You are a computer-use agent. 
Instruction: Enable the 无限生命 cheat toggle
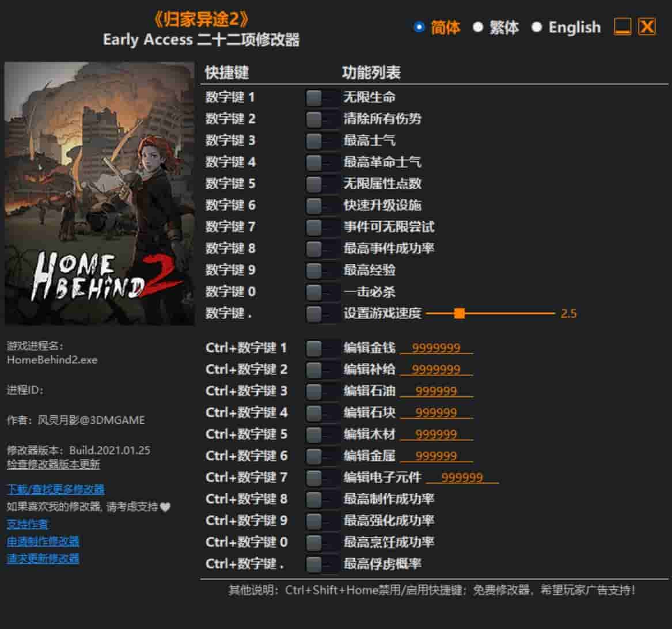[x=321, y=97]
